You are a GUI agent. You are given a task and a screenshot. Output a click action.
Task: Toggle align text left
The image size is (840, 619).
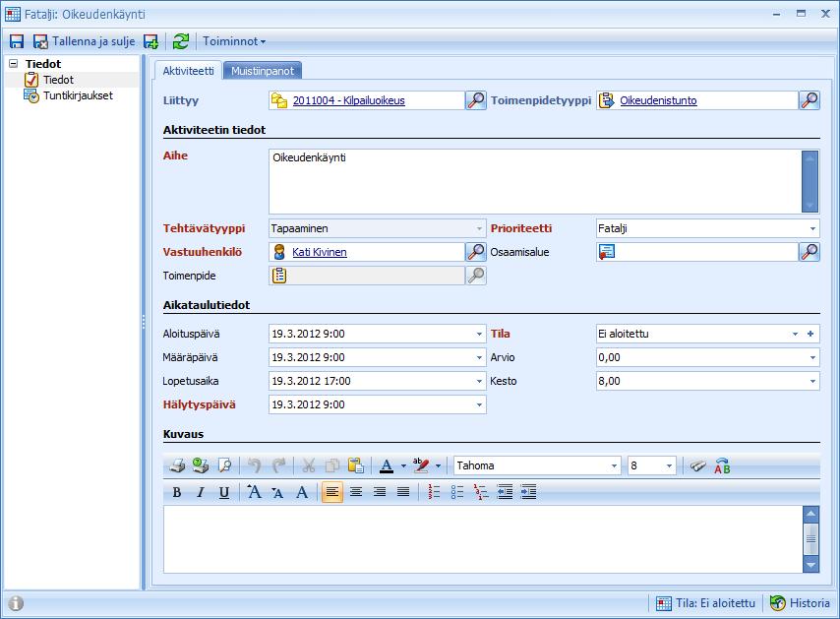pos(332,492)
